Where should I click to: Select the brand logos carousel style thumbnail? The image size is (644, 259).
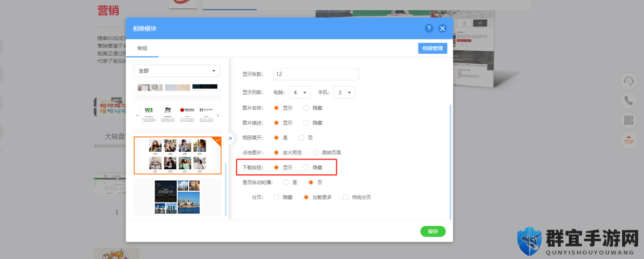pos(177,114)
